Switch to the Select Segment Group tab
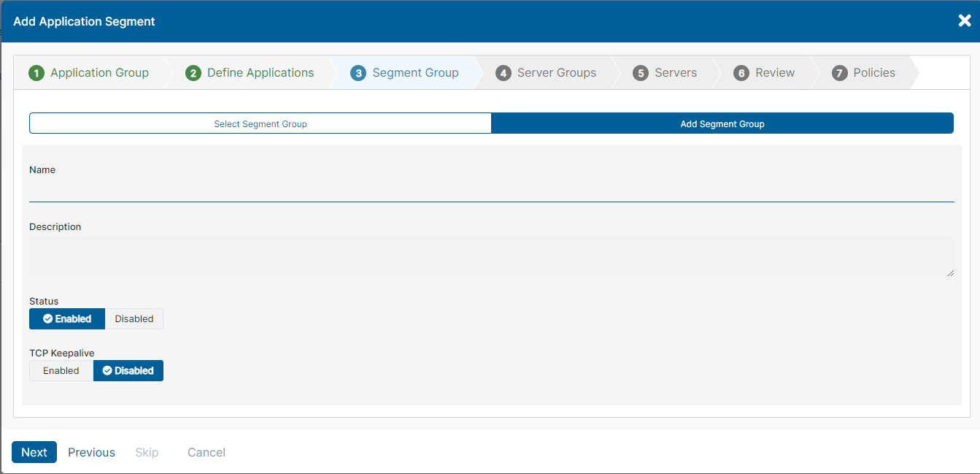 pyautogui.click(x=260, y=123)
